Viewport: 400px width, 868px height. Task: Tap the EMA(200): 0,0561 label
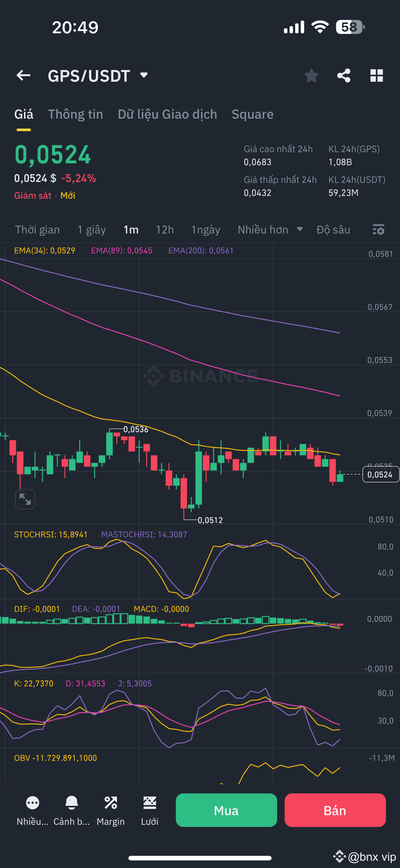[201, 250]
